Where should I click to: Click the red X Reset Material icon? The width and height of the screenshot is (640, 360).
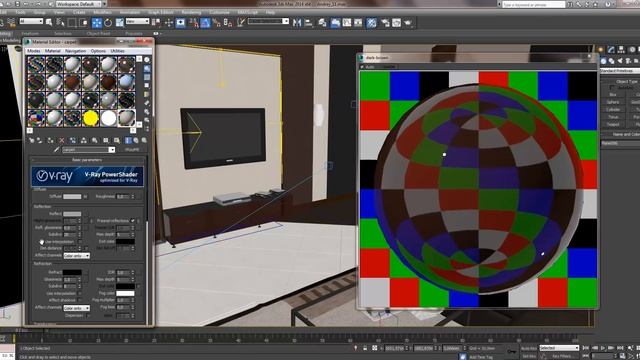62,140
